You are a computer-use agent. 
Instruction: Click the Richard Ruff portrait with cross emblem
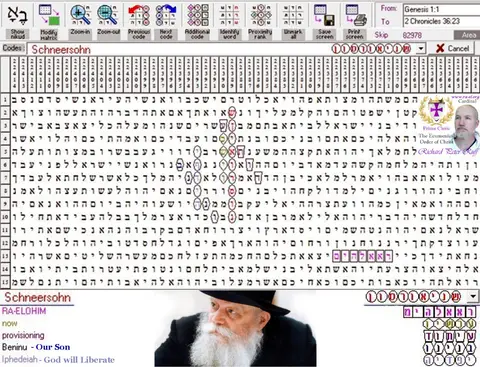point(448,126)
